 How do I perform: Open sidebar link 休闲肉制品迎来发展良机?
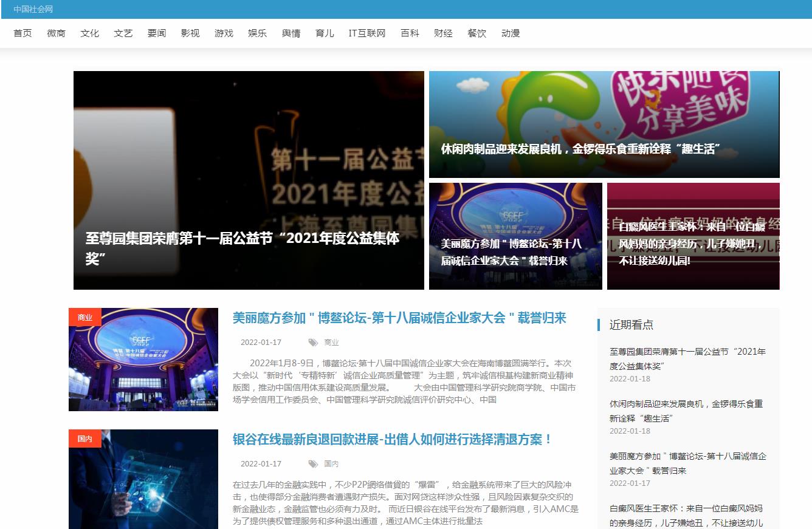[x=686, y=411]
